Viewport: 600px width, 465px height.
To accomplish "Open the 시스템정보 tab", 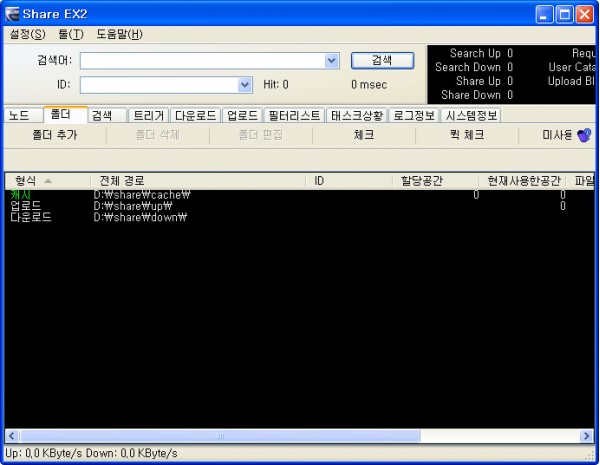I will 471,116.
